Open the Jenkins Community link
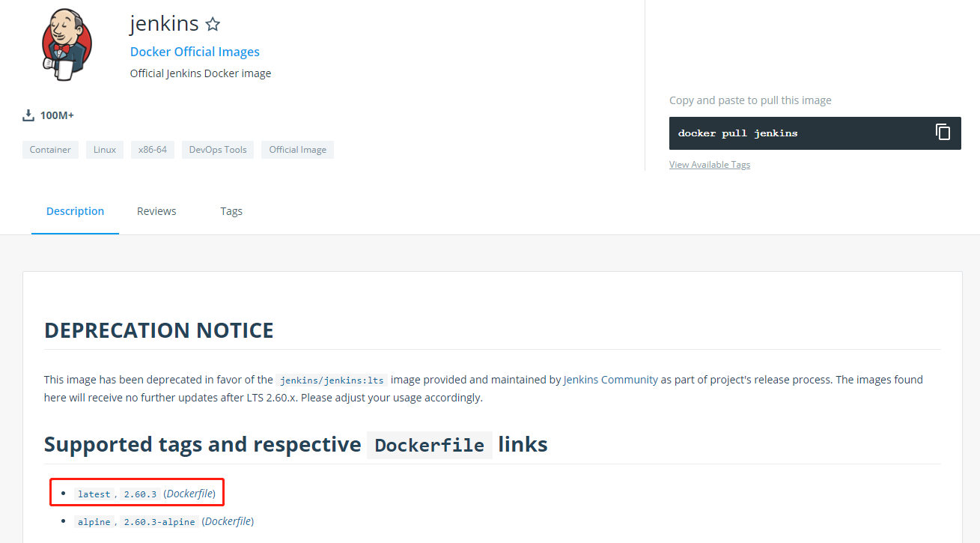This screenshot has height=543, width=980. coord(611,380)
